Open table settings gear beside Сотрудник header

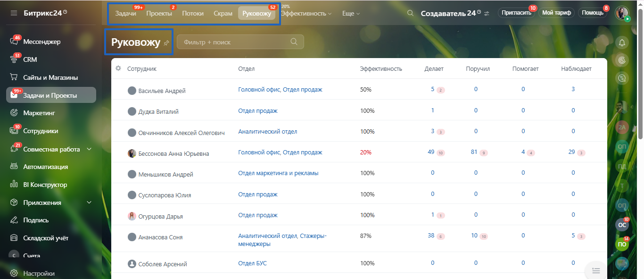tap(118, 68)
